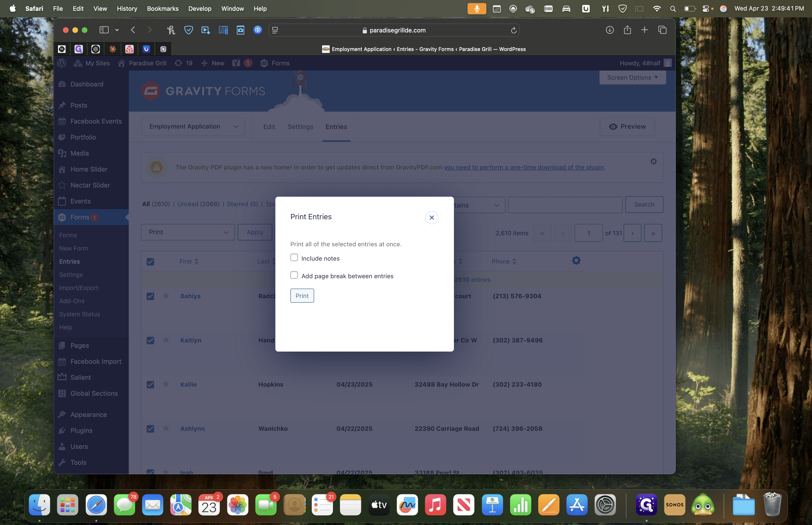Screen dimensions: 812x525
Task: Open System Settings from the Dock
Action: tap(605, 505)
